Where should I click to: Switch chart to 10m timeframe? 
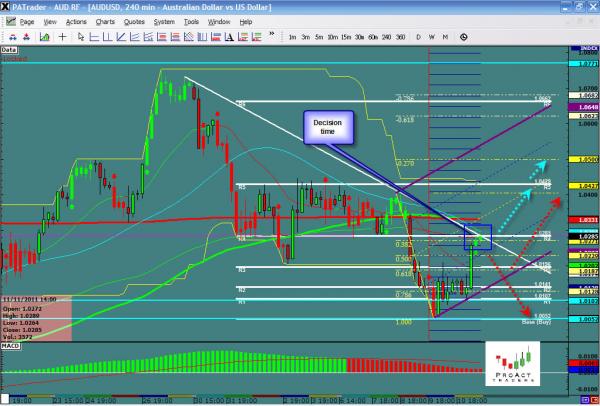click(333, 37)
